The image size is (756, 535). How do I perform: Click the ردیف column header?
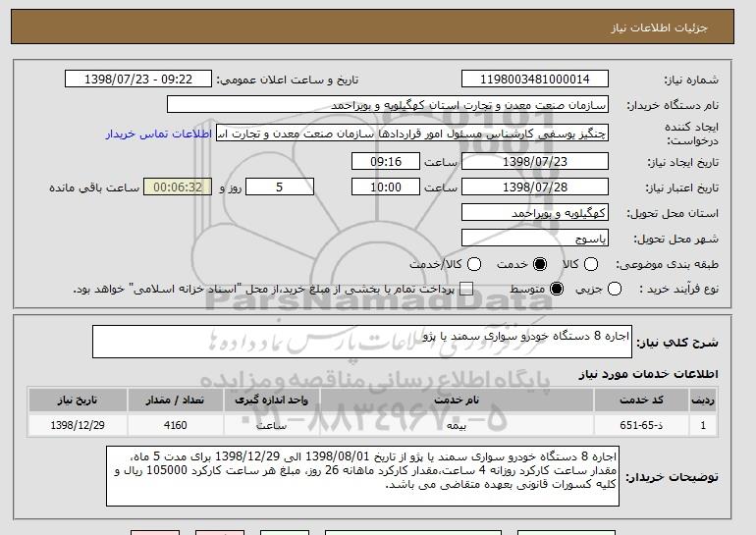[703, 401]
